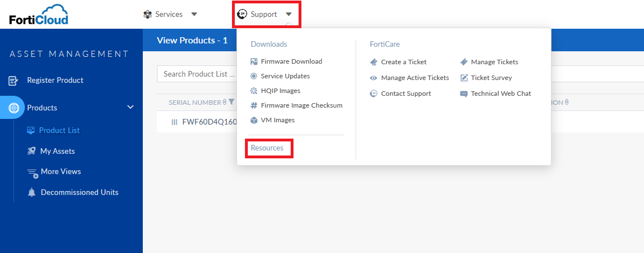644x253 pixels.
Task: Choose Firmware Image Checksum menu entry
Action: (x=301, y=105)
